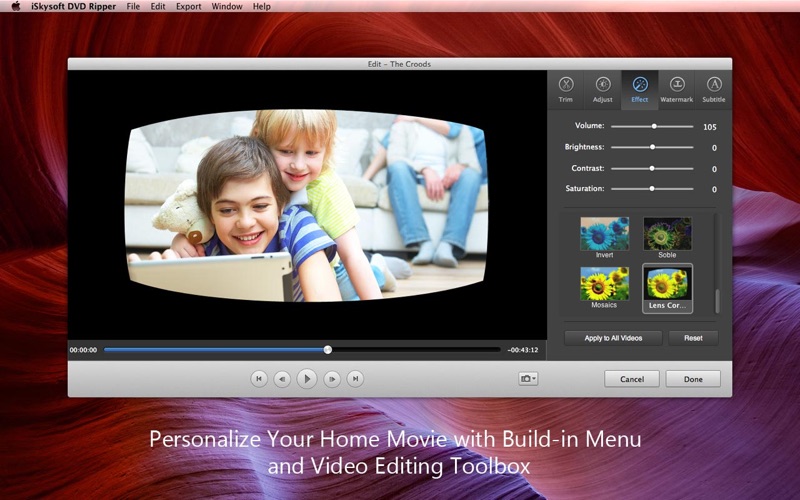Step forward one frame
Image resolution: width=800 pixels, height=500 pixels.
[332, 379]
